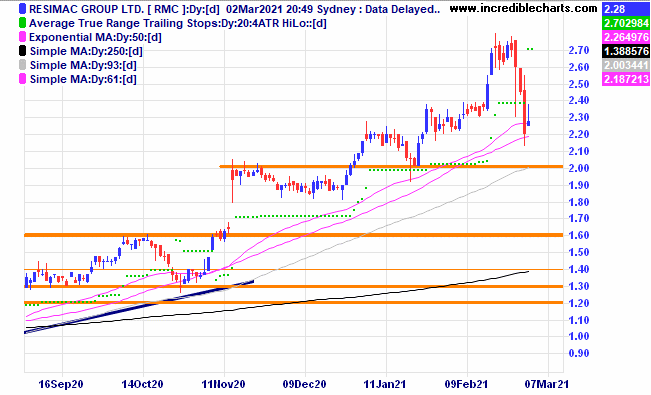This screenshot has height=395, width=651.
Task: Click the 1.80 price axis label
Action: point(579,202)
